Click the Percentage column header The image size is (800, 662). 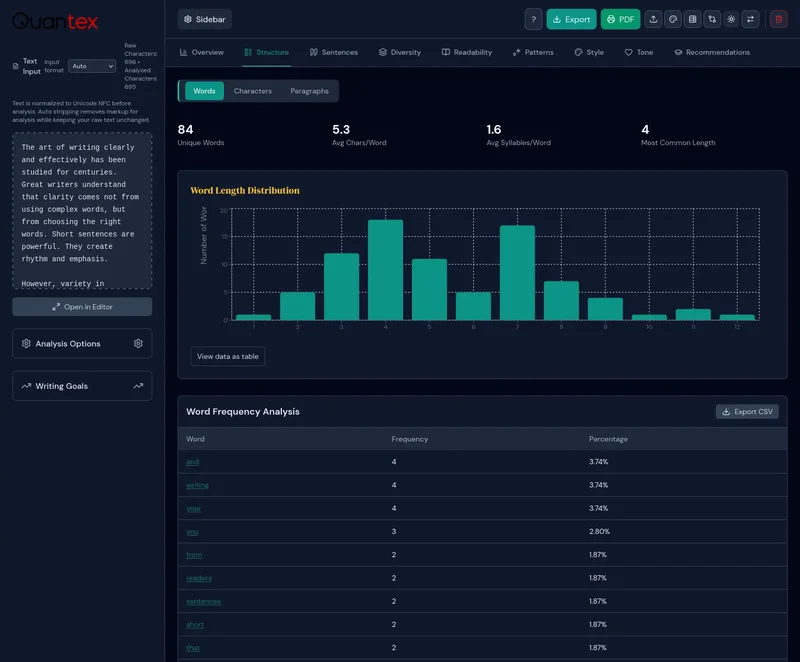click(x=608, y=439)
